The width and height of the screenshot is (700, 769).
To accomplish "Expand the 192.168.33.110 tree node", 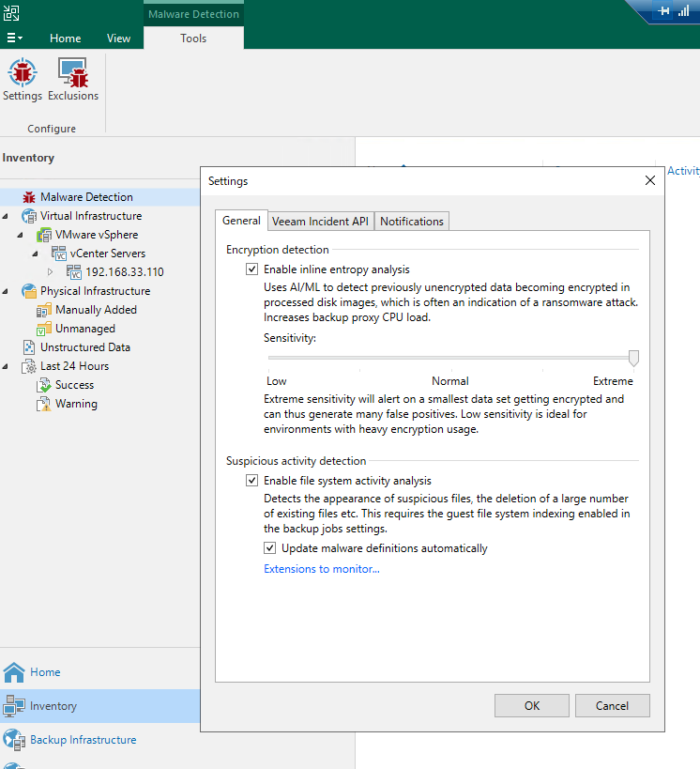I will point(50,272).
